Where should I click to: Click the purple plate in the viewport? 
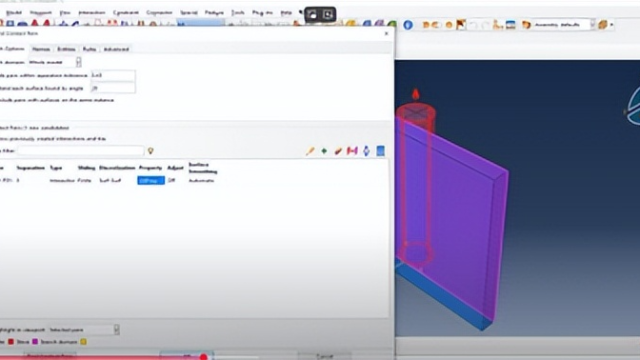tap(461, 220)
